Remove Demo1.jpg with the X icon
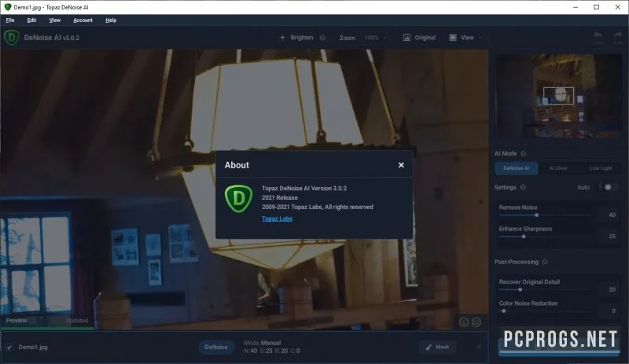 [x=479, y=347]
